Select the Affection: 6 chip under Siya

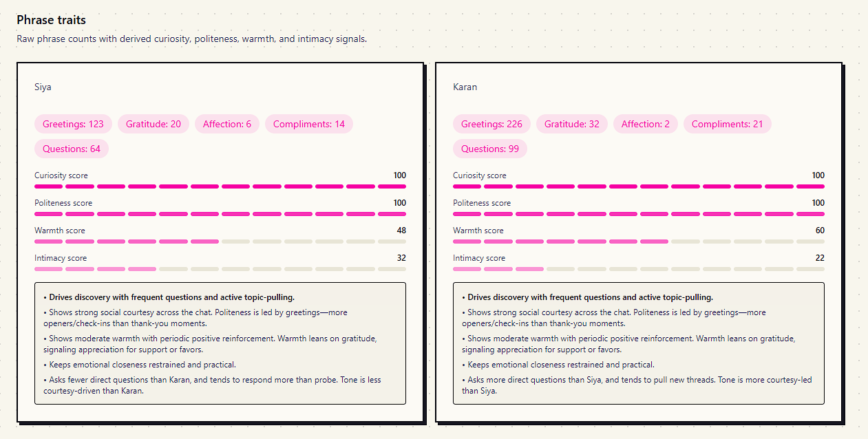(x=226, y=124)
